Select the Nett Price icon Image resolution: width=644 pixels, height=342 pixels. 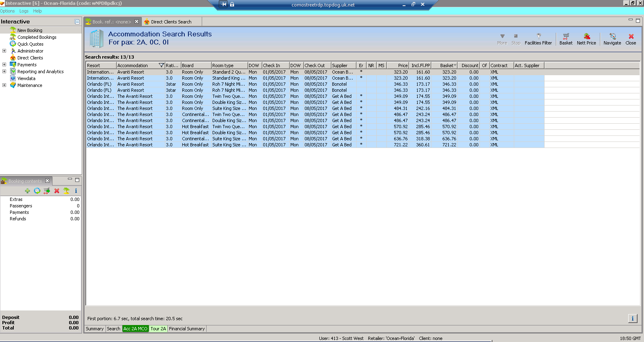point(586,39)
